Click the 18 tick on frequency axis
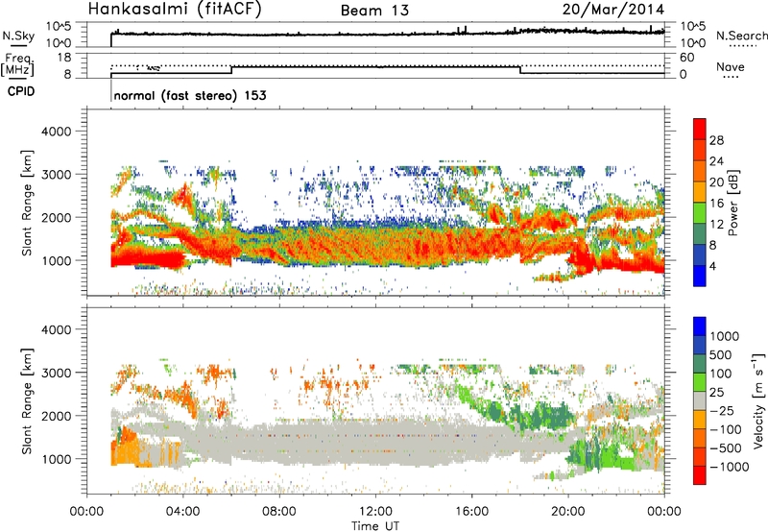The image size is (768, 532). (x=64, y=58)
